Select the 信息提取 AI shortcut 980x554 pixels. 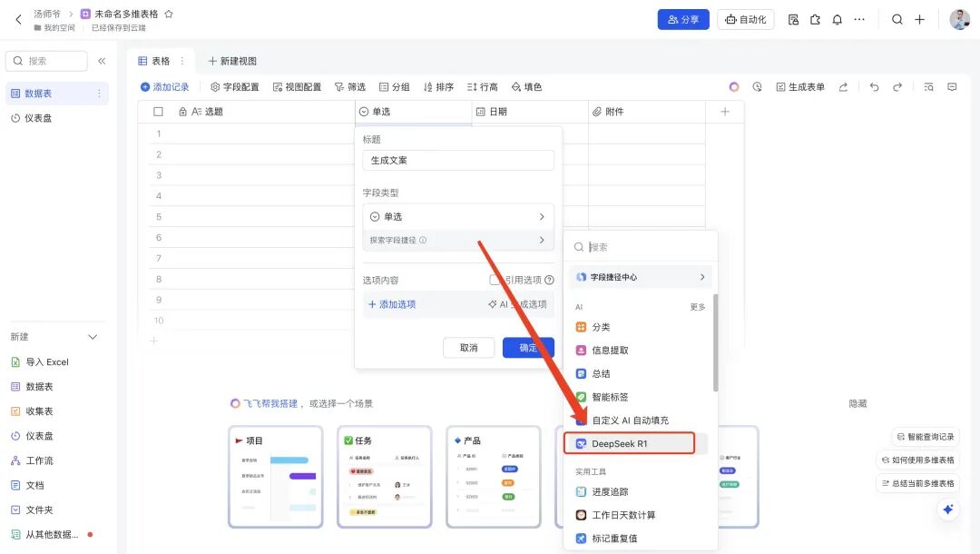(641, 351)
